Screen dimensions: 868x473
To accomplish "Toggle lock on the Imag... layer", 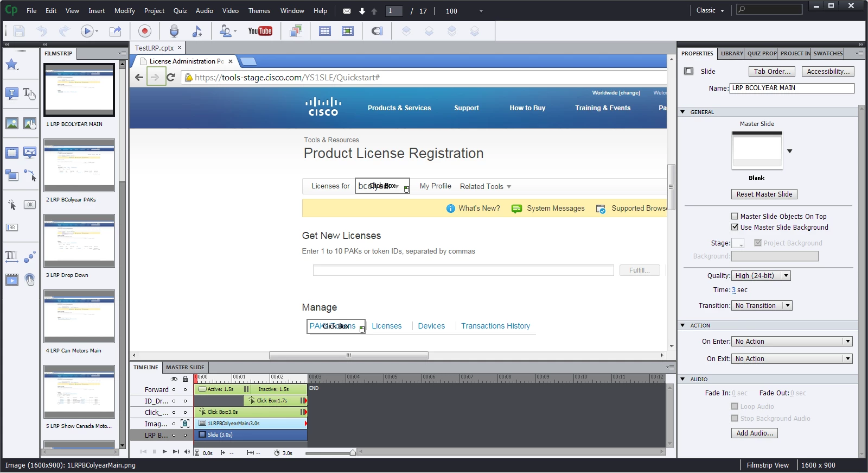I will point(185,424).
